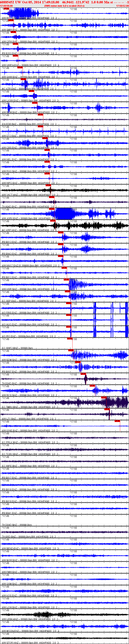Select the NC KRP HHZ station label
Image resolution: width=129 pixels, height=644 pixels.
29,230
